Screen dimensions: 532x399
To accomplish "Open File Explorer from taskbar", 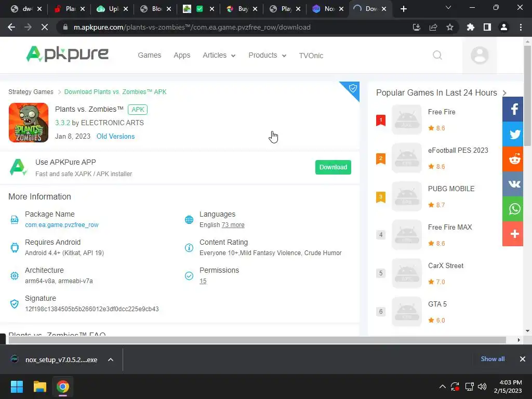I will tap(39, 387).
